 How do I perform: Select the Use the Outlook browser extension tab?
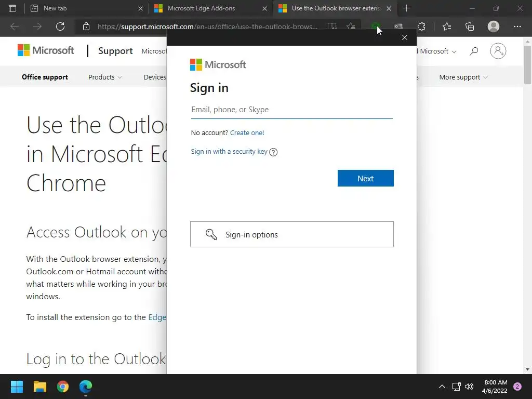[335, 8]
